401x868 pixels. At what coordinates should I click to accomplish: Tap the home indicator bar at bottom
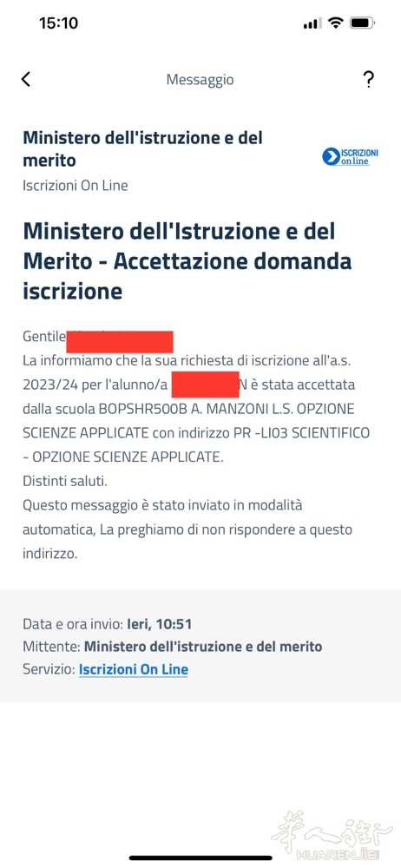200,858
